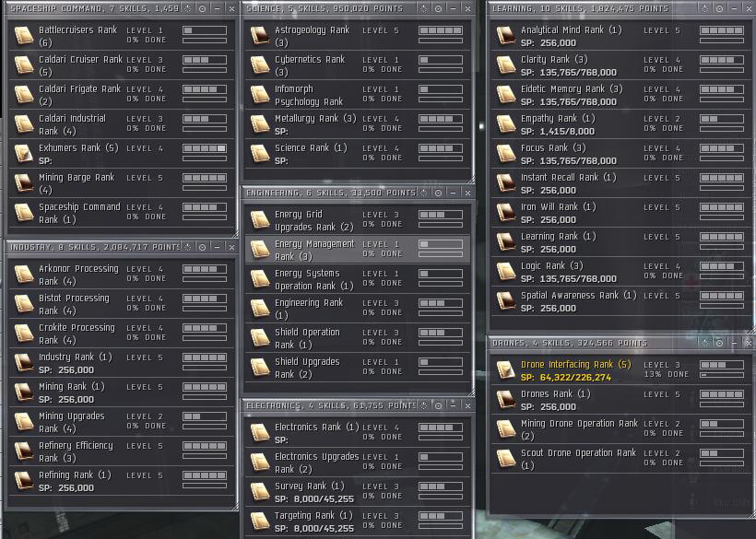756x539 pixels.
Task: Click the Refinery Efficiency skill book icon
Action: click(24, 451)
